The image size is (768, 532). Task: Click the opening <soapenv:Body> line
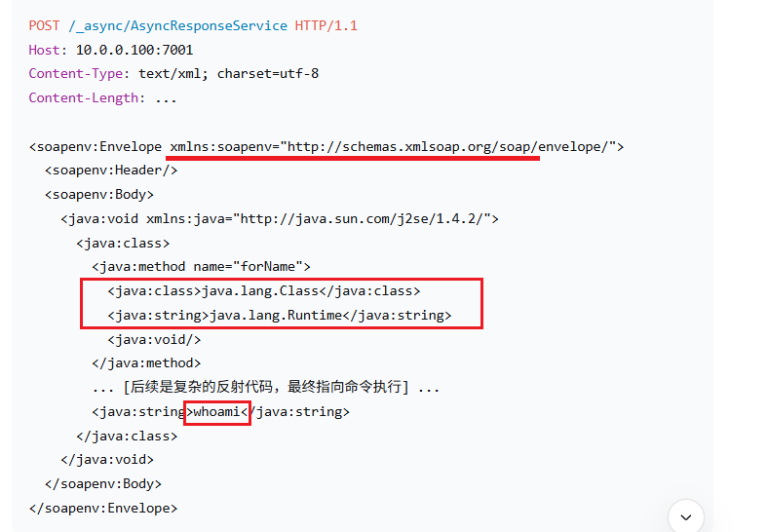point(99,195)
